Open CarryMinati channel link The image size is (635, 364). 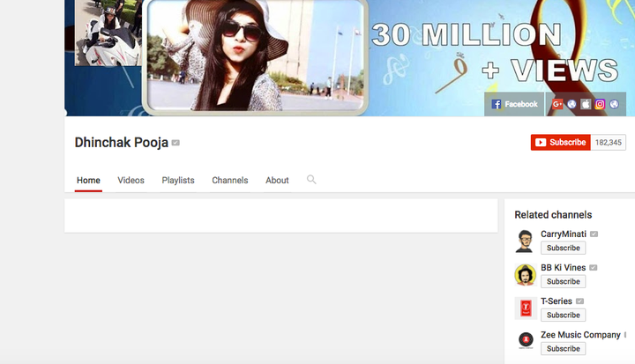click(564, 234)
